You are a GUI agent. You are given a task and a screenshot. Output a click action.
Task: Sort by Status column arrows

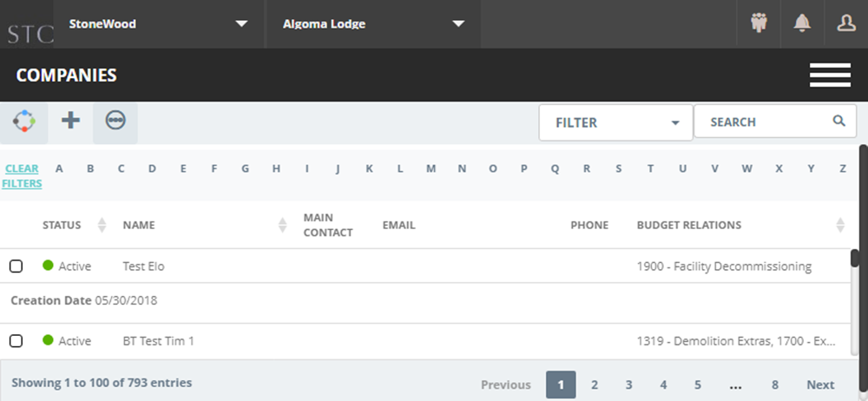click(x=102, y=225)
